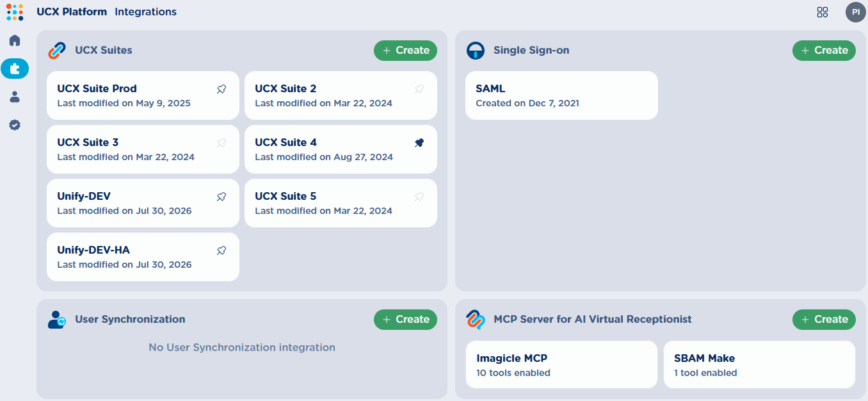This screenshot has height=401, width=868.
Task: Open the UCX Suite 5 card
Action: tap(341, 203)
